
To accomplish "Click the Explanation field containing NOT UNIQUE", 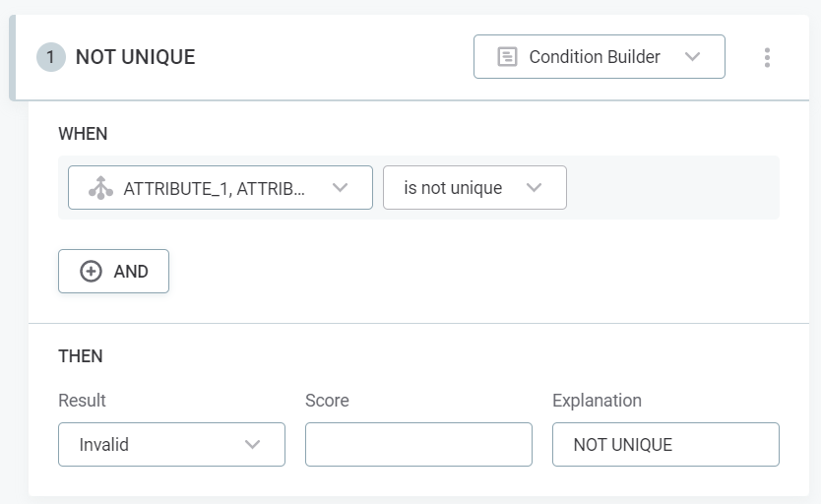I will [x=665, y=445].
